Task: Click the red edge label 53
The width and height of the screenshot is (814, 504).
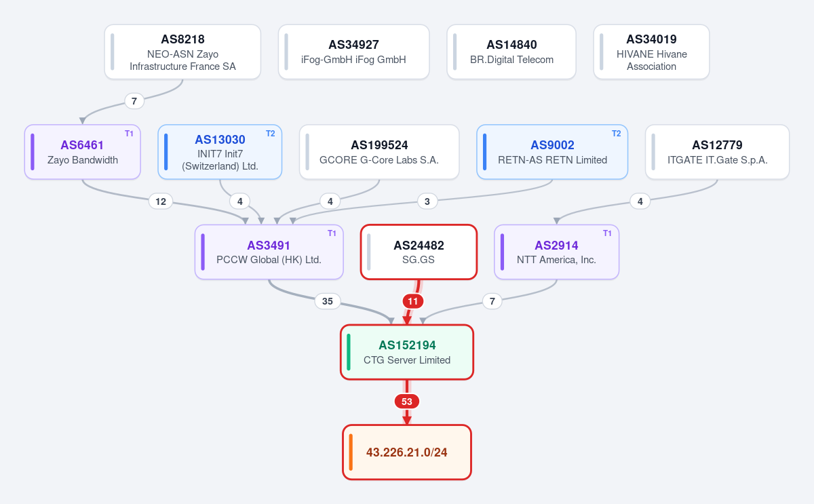Action: [x=407, y=402]
